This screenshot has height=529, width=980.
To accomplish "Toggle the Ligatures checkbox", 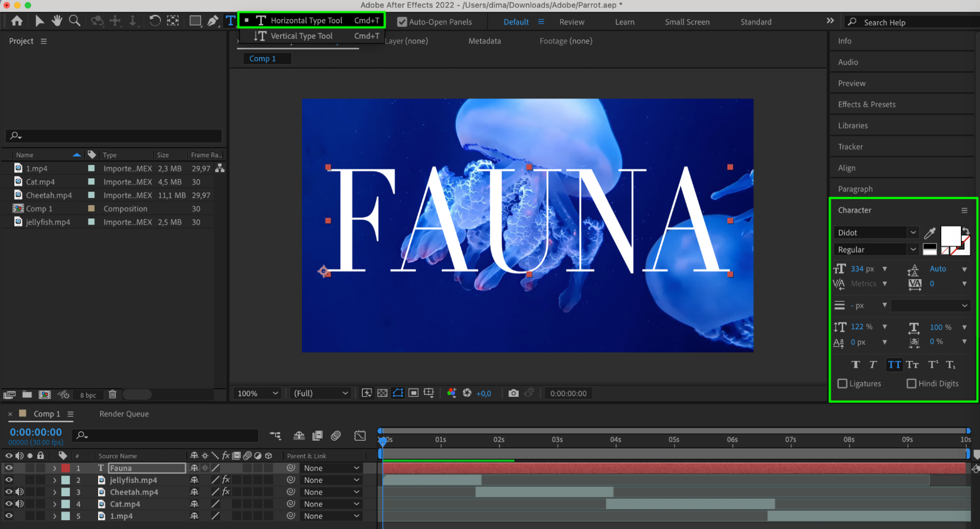I will pos(843,384).
